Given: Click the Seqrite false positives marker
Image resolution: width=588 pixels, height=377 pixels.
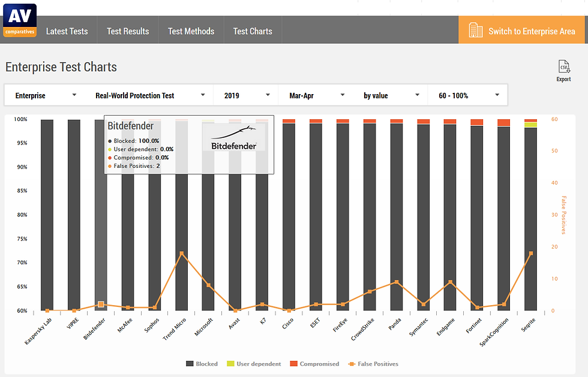Looking at the screenshot, I should [530, 254].
